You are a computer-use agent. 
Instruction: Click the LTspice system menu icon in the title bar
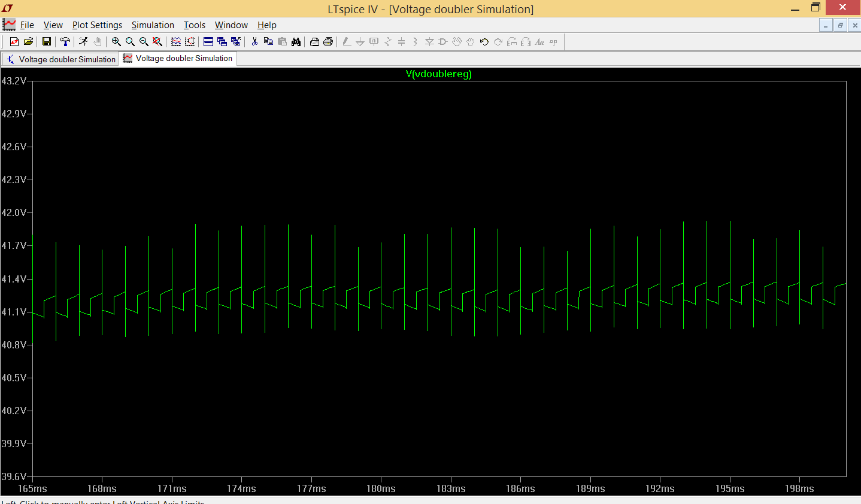(x=7, y=8)
